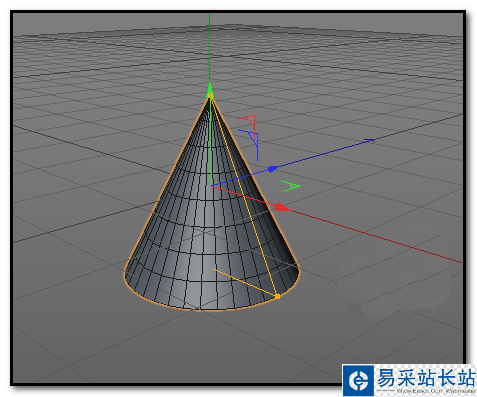Click the orange handle at the cone apex
Image resolution: width=477 pixels, height=397 pixels.
210,96
